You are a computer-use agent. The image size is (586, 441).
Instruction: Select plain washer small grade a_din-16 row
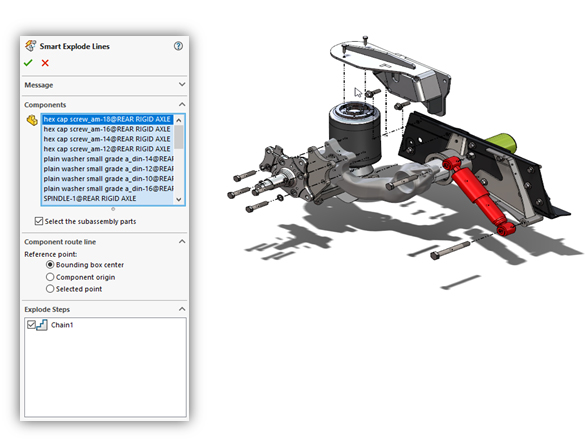tap(107, 188)
